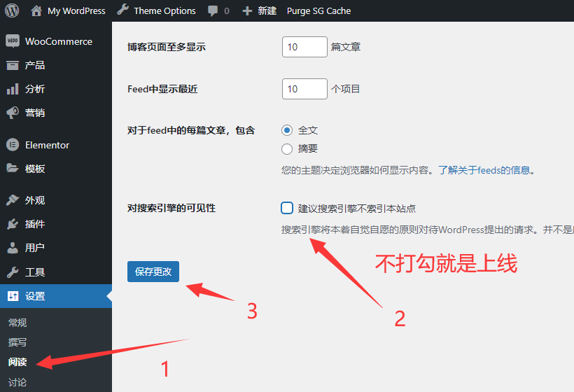Viewport: 574px width, 392px height.
Task: Open My WordPress site home icon
Action: click(x=36, y=10)
